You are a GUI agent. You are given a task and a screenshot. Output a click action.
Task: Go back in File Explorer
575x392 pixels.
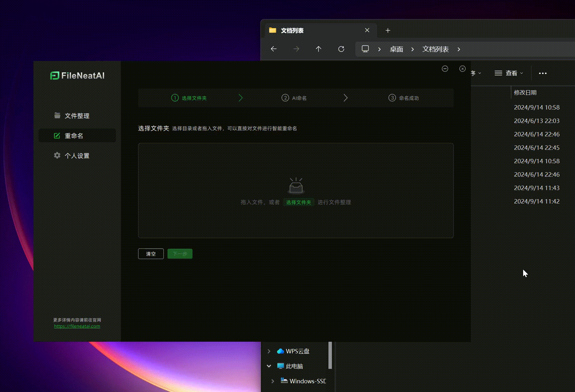coord(274,49)
